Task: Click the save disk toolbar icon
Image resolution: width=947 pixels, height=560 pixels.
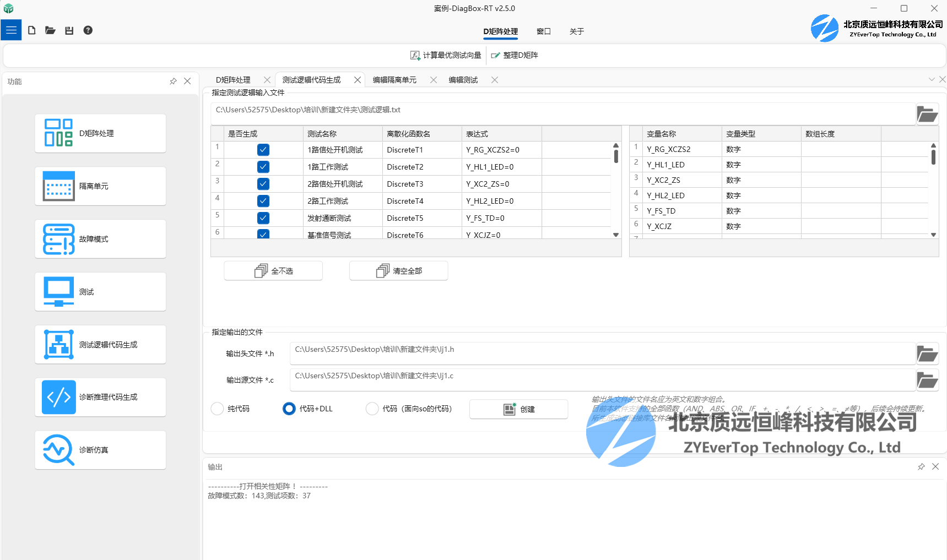Action: pos(69,30)
